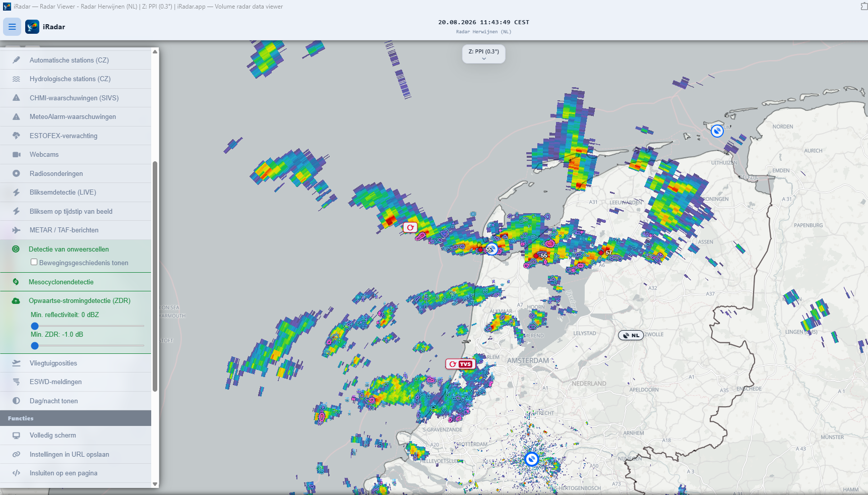Click the Opwaartse-stromingdetectie cloud icon
The width and height of the screenshot is (868, 495).
point(16,301)
